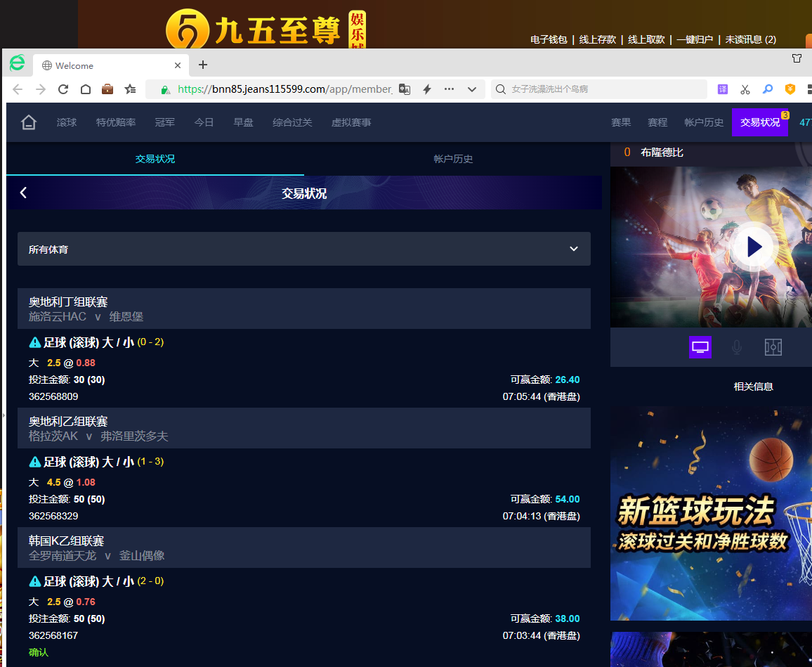Switch to the 帐户历史 tab
812x667 pixels.
[x=453, y=159]
